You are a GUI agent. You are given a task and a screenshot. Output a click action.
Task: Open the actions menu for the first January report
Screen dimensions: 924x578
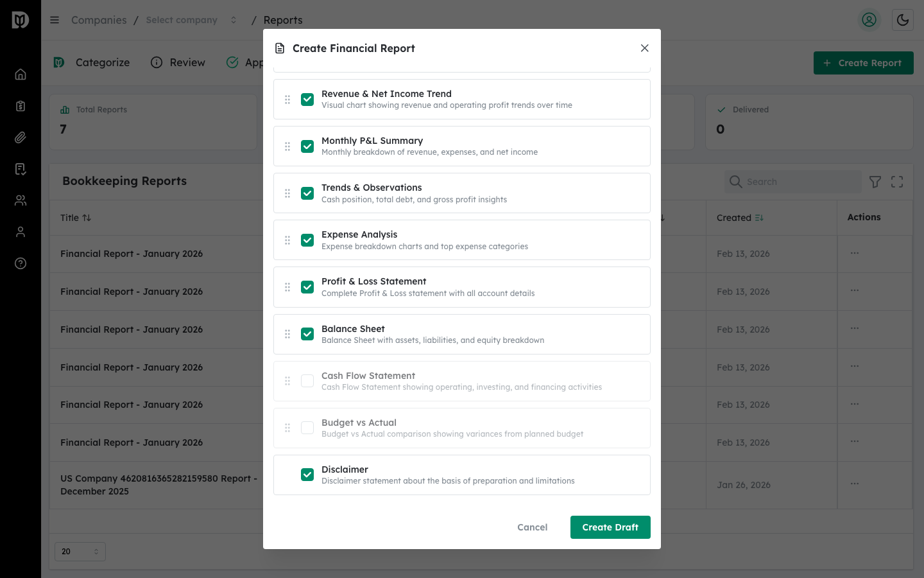pos(854,253)
